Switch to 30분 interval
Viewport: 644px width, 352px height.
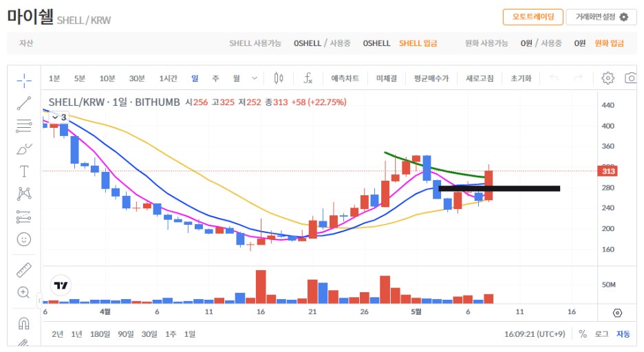click(x=137, y=78)
